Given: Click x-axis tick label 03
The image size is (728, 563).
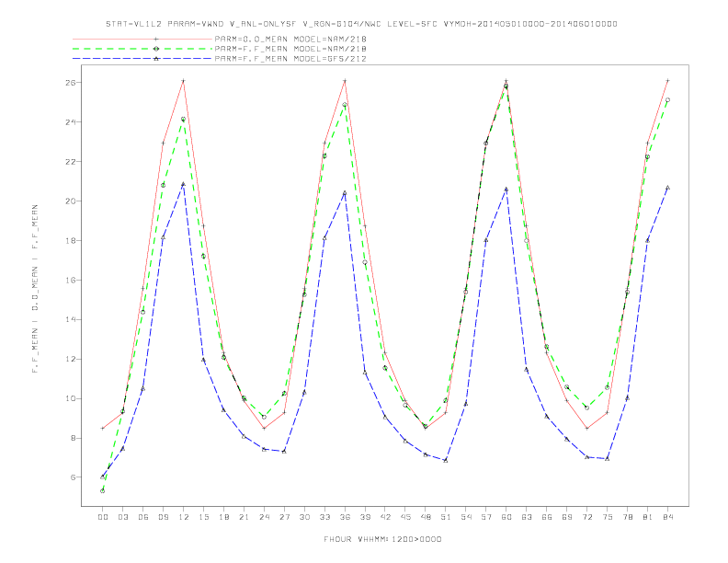Looking at the screenshot, I should [122, 517].
